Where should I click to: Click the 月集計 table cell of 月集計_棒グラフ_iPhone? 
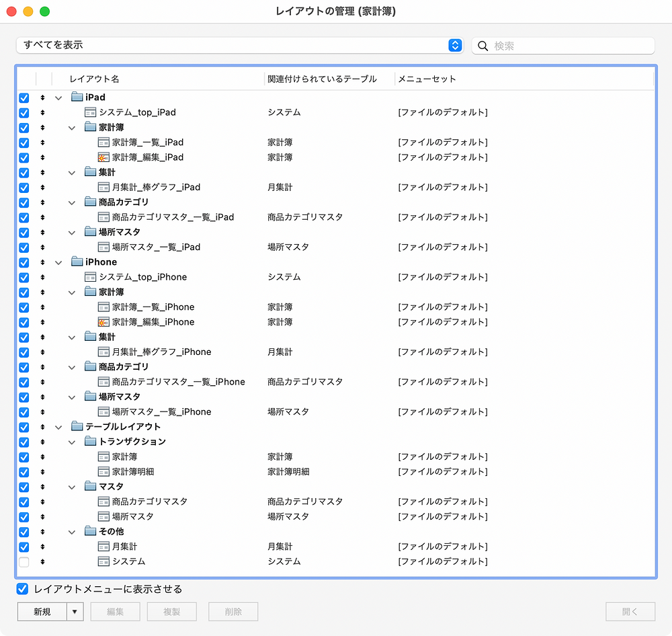pos(280,352)
